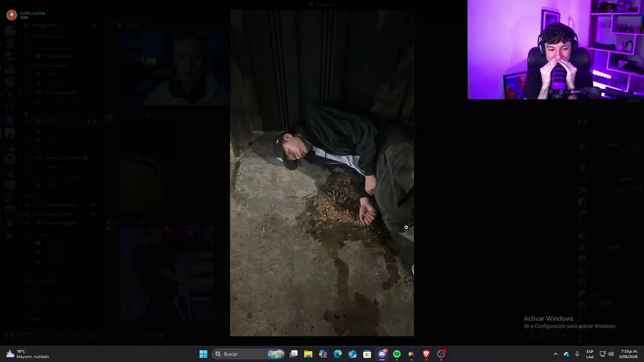Screen dimensions: 644x362
Task: Open File Explorer from the taskbar
Action: coord(308,354)
